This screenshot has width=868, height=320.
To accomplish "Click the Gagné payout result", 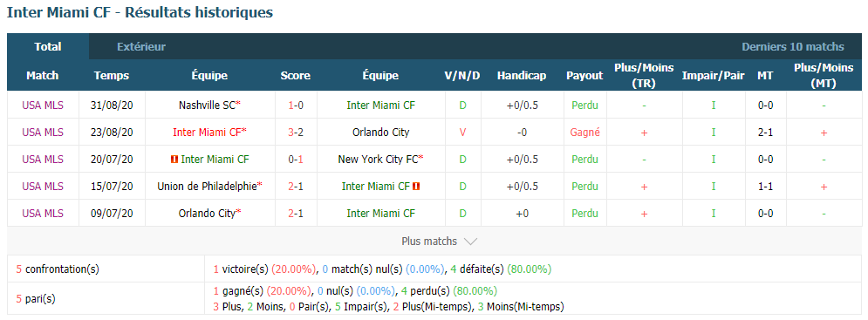I will pyautogui.click(x=584, y=133).
